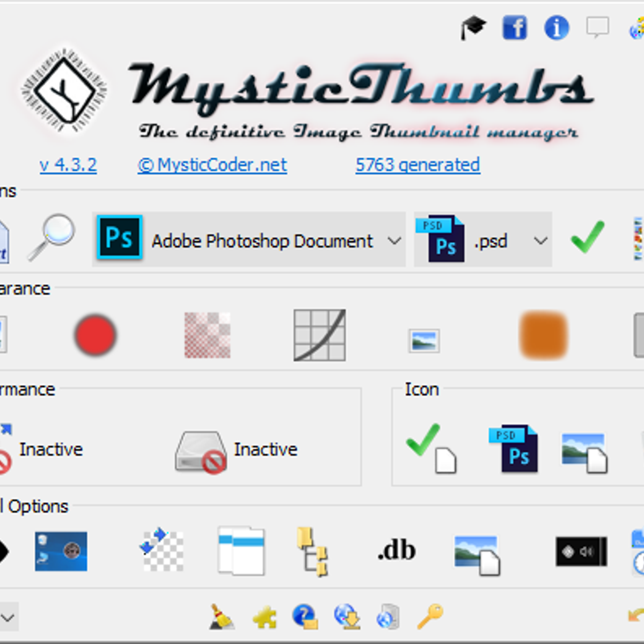Screen dimensions: 644x644
Task: Open the yellow folder tree icon
Action: pos(313,552)
